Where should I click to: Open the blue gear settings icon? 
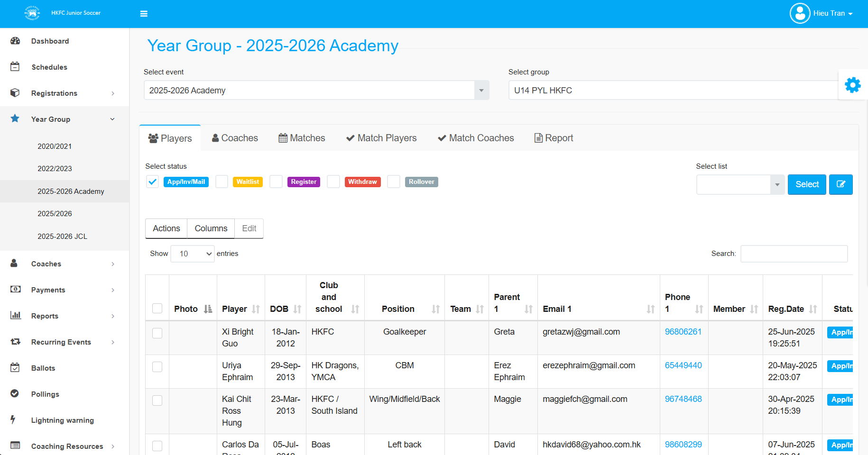(x=852, y=85)
